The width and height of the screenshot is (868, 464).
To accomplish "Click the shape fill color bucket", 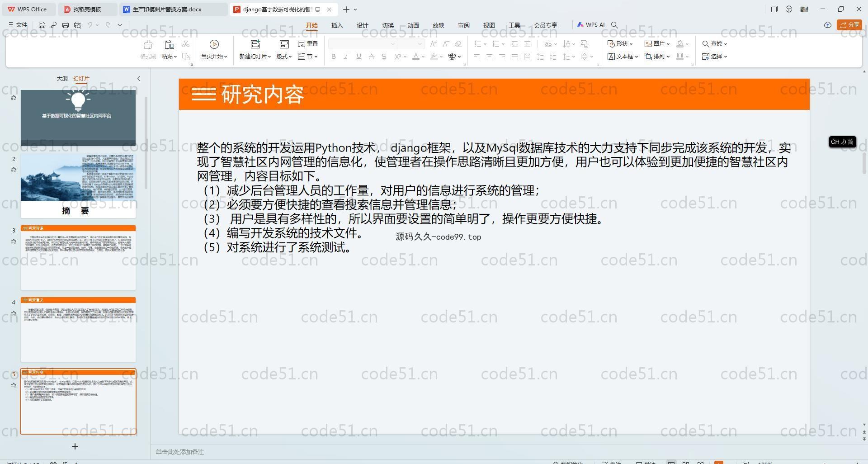I will pos(680,44).
